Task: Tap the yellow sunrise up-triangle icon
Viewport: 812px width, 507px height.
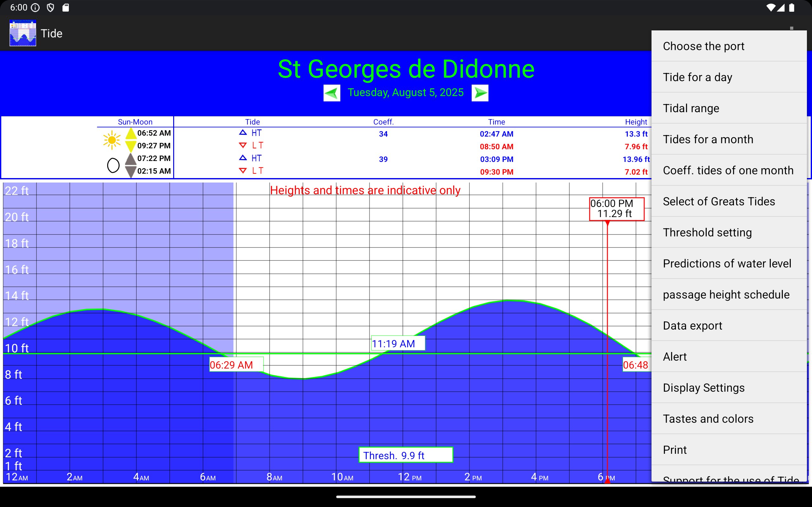Action: click(131, 133)
